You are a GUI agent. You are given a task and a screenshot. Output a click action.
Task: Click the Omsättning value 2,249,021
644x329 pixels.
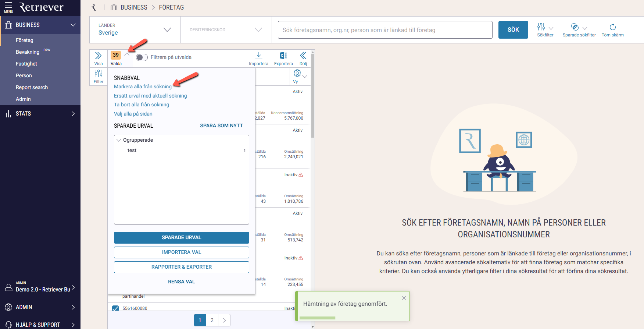(294, 157)
